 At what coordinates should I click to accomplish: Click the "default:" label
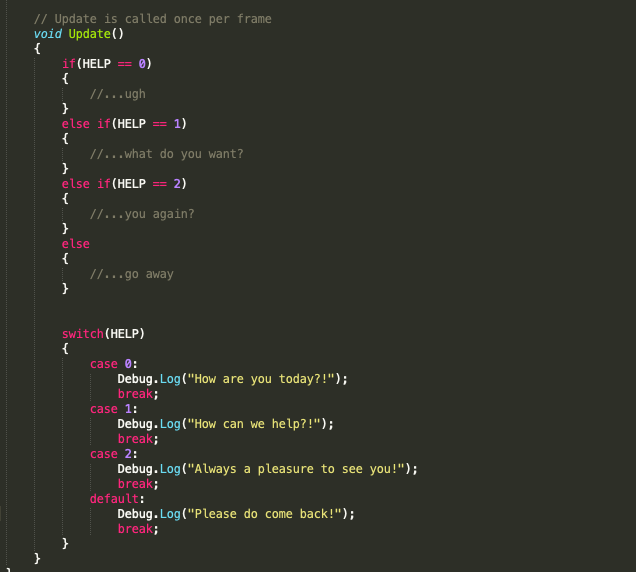pyautogui.click(x=117, y=499)
